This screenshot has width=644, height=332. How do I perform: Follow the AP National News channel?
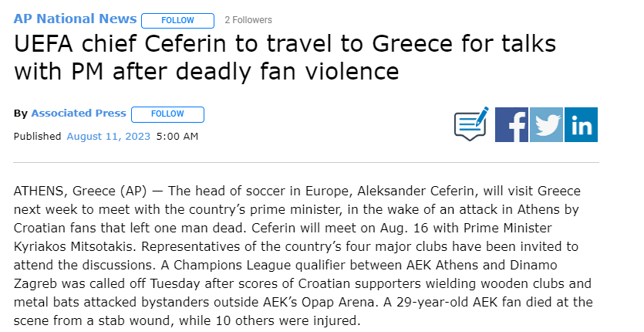click(178, 20)
